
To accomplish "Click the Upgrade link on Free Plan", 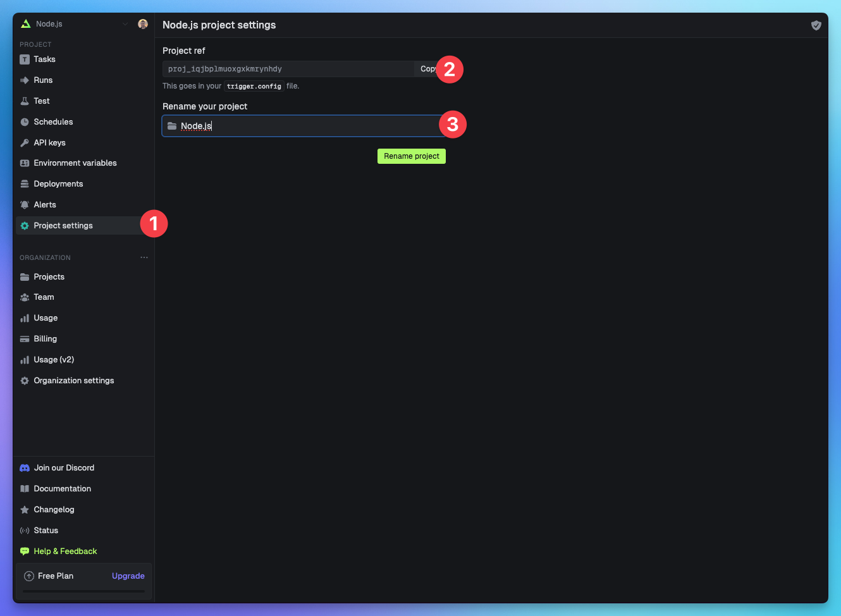I will coord(128,576).
